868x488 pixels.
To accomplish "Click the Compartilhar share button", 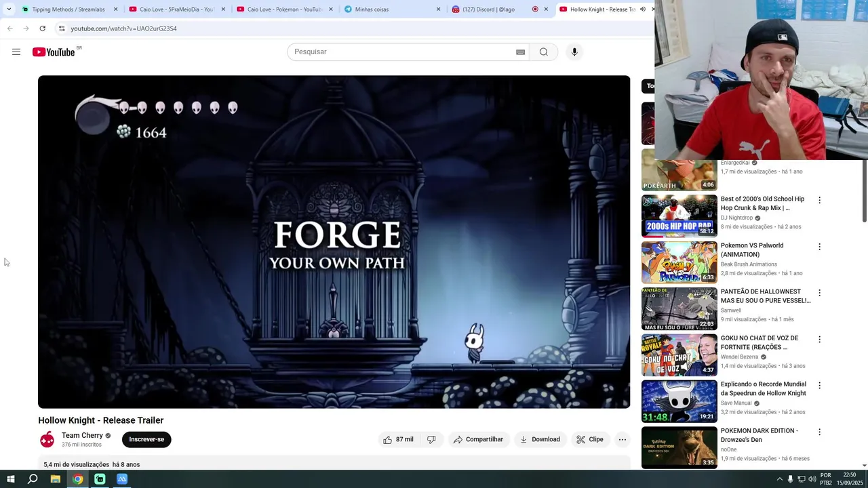I will click(x=478, y=439).
